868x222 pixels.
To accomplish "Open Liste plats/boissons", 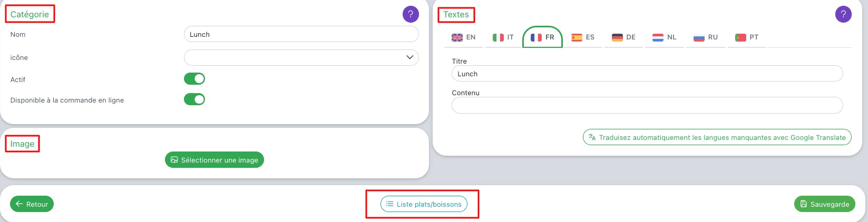I will [424, 204].
